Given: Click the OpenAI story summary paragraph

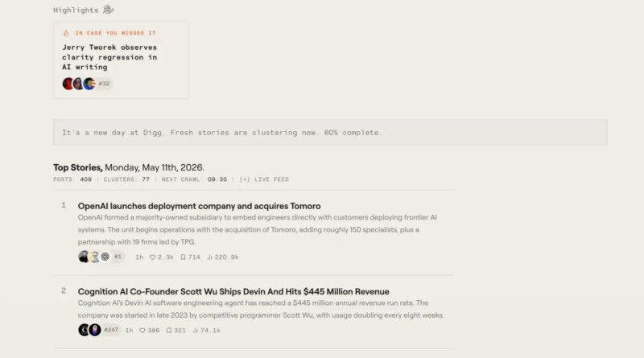Looking at the screenshot, I should [257, 229].
